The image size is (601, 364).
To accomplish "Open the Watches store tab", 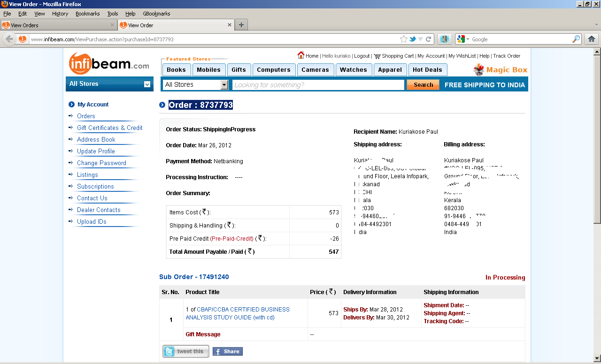I will coord(354,70).
